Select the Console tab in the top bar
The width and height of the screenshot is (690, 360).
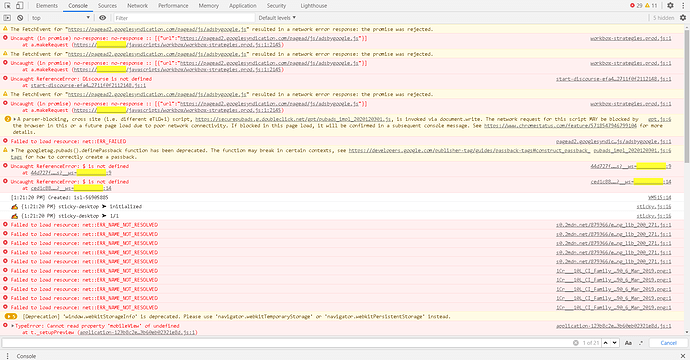pos(78,6)
